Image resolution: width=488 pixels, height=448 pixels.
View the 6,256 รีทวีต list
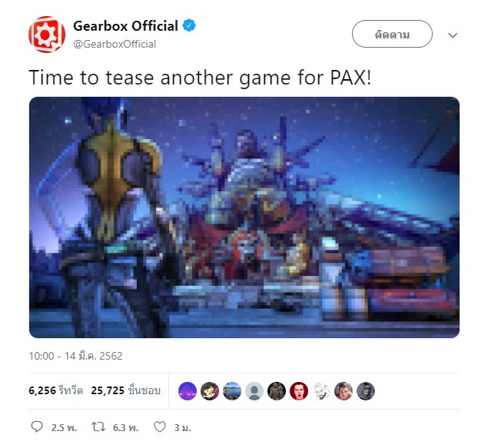[x=55, y=390]
